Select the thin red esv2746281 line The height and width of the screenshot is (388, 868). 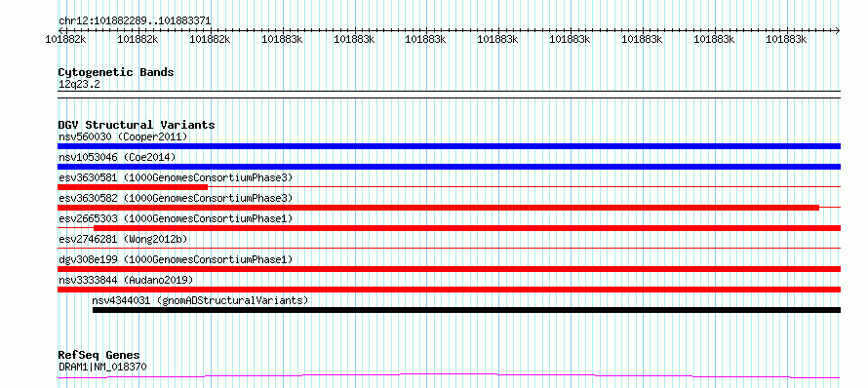point(449,248)
